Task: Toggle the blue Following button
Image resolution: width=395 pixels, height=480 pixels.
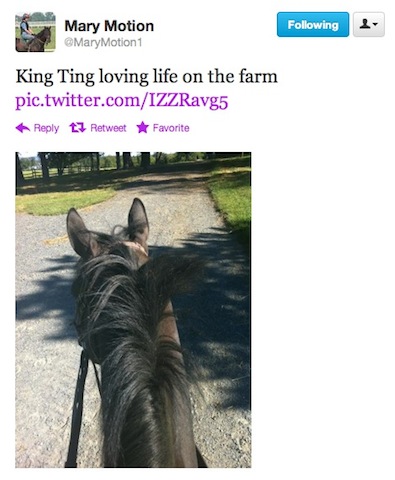Action: [313, 25]
